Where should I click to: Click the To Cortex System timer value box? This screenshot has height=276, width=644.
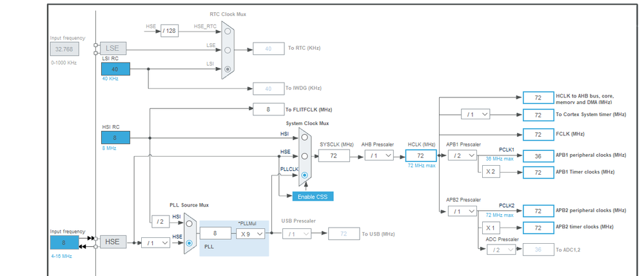coord(538,115)
